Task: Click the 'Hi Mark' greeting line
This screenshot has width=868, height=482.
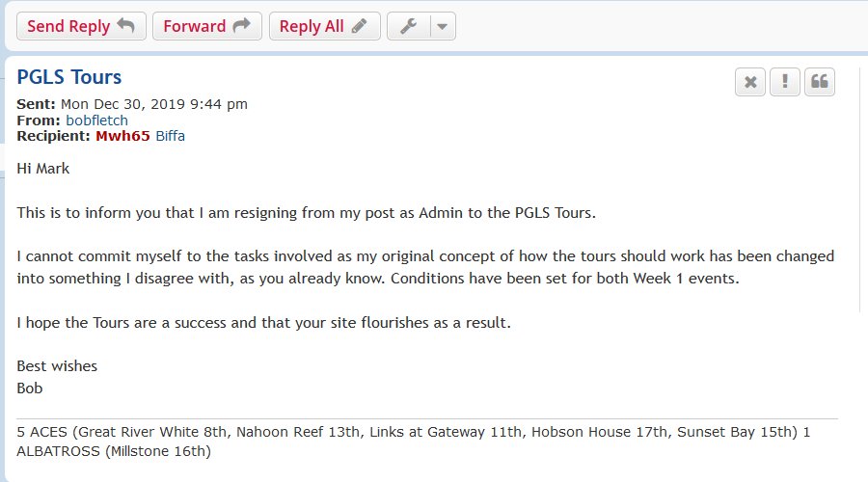Action: pos(43,168)
